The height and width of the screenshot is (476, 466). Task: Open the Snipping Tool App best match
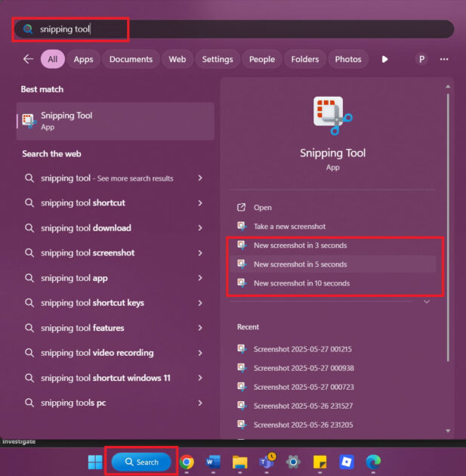tap(116, 121)
